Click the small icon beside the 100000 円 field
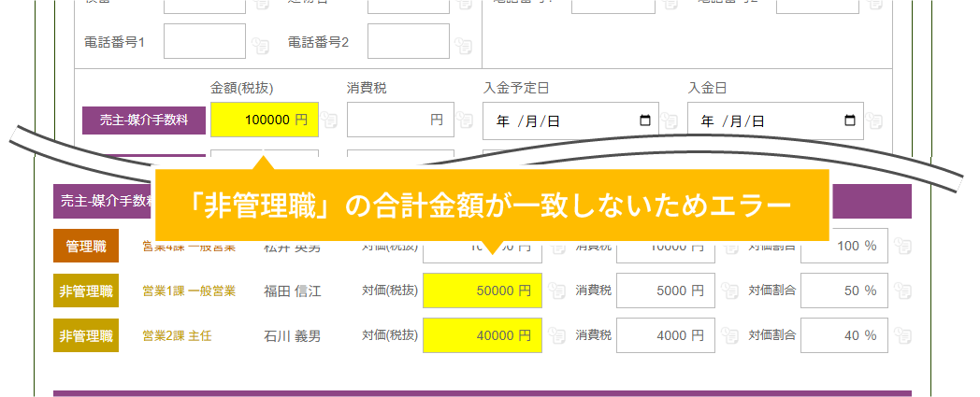 click(x=329, y=120)
